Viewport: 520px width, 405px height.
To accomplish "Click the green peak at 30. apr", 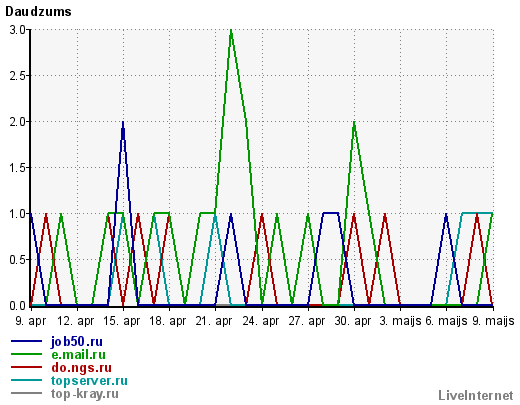I will [354, 123].
